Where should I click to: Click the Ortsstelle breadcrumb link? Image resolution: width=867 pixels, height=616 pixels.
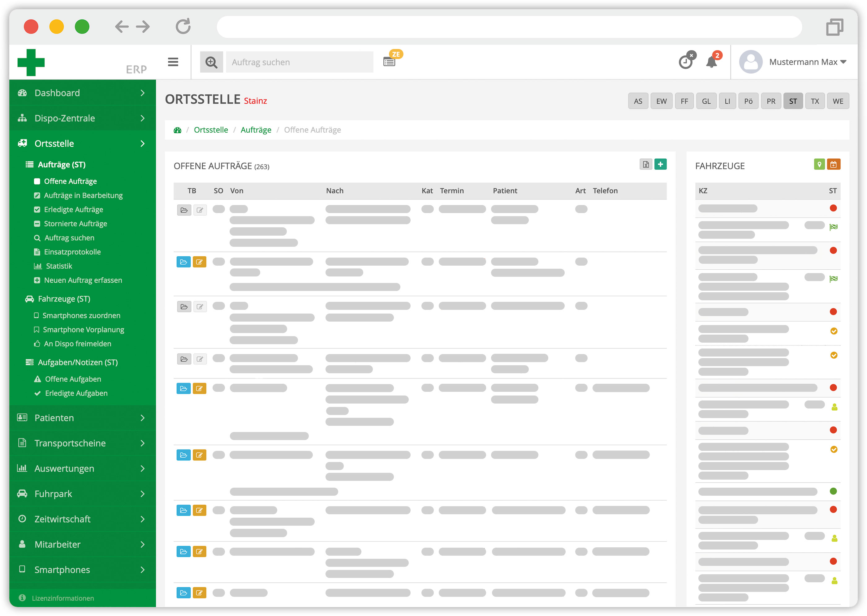pos(211,129)
